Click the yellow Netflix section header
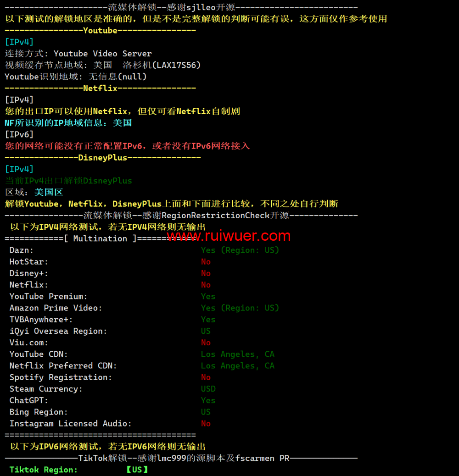 [x=100, y=88]
